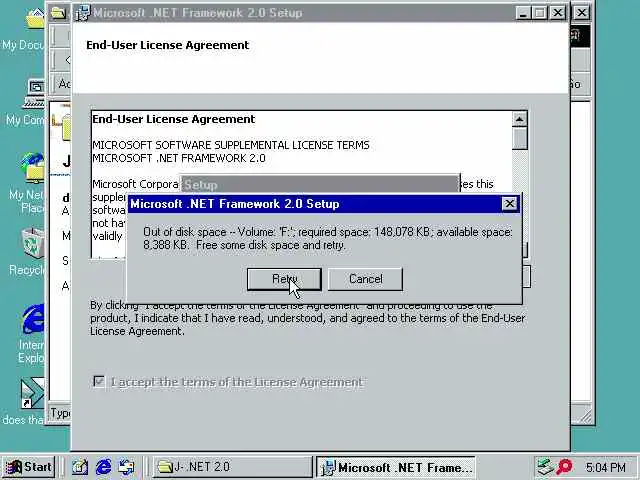
Task: Click the license text scroll up arrow
Action: tap(519, 119)
